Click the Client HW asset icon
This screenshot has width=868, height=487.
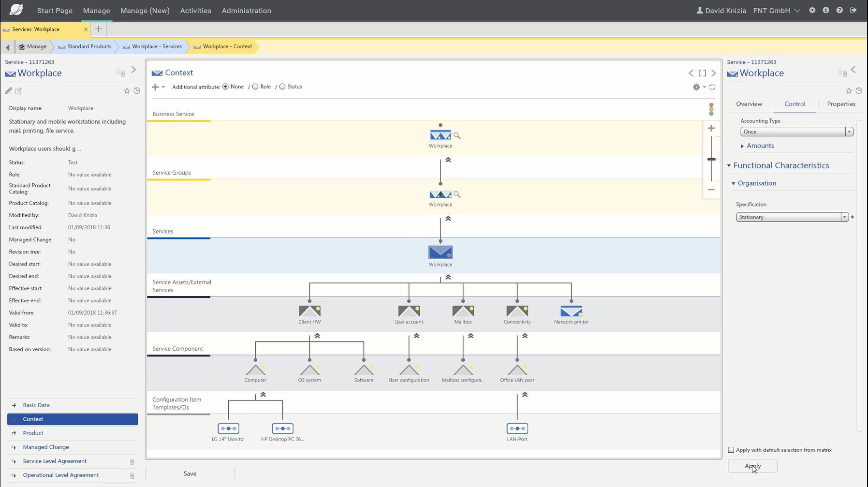pyautogui.click(x=309, y=311)
